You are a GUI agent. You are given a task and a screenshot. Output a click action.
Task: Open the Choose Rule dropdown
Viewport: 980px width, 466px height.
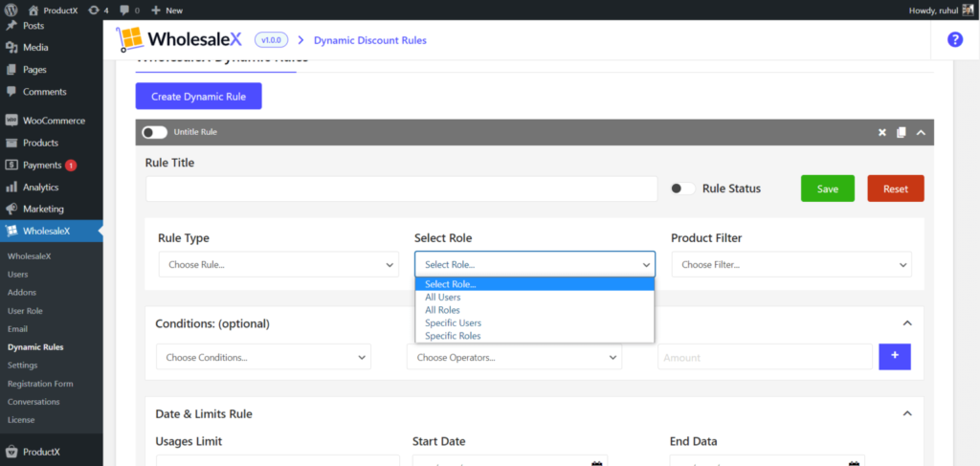pos(278,264)
